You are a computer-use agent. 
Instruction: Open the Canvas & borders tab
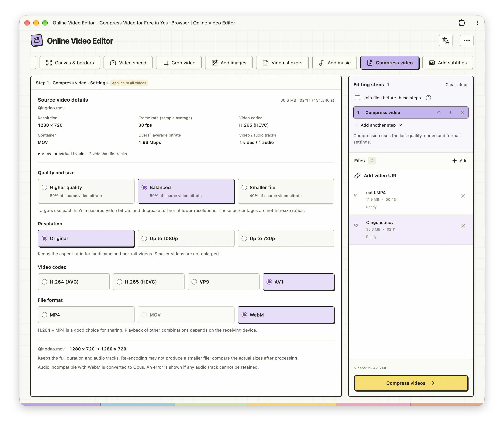(70, 63)
